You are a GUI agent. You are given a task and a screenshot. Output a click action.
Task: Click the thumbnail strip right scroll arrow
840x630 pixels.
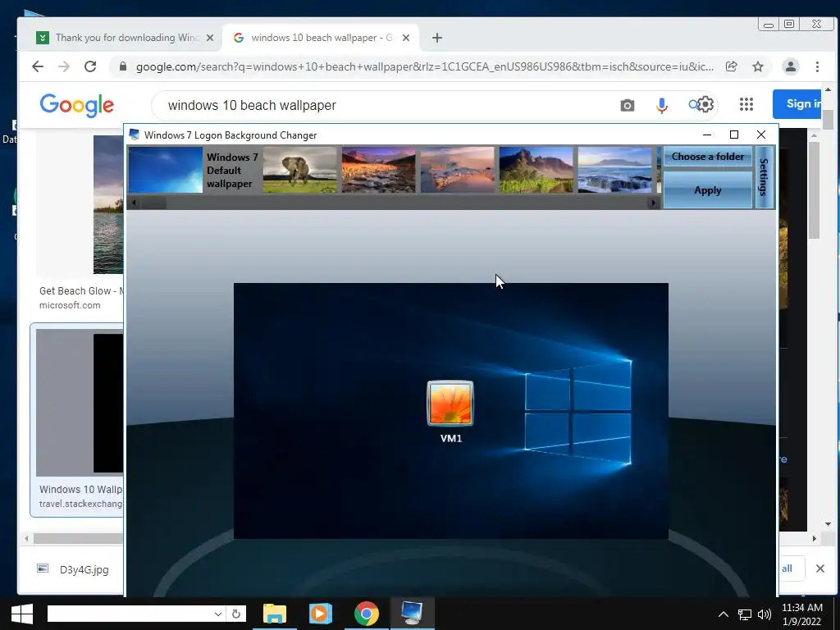[x=653, y=203]
